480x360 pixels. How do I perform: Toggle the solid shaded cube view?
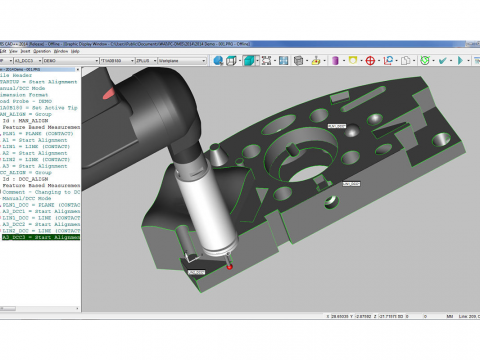[x=249, y=61]
